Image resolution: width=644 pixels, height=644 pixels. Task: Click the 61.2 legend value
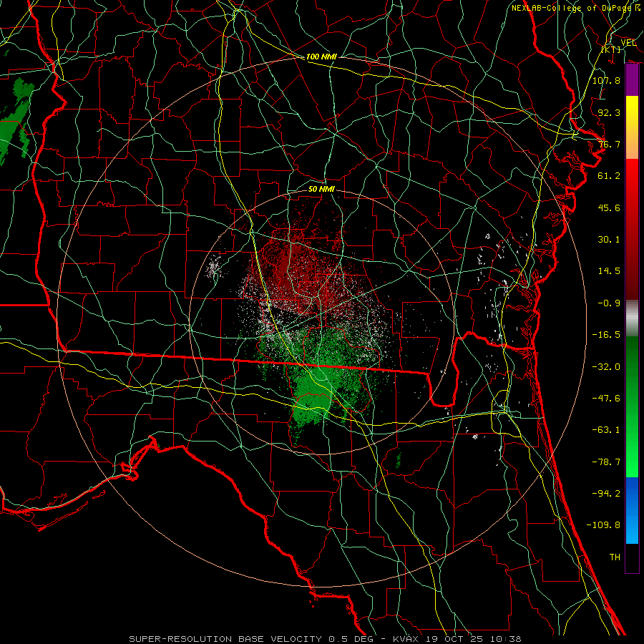(x=609, y=176)
